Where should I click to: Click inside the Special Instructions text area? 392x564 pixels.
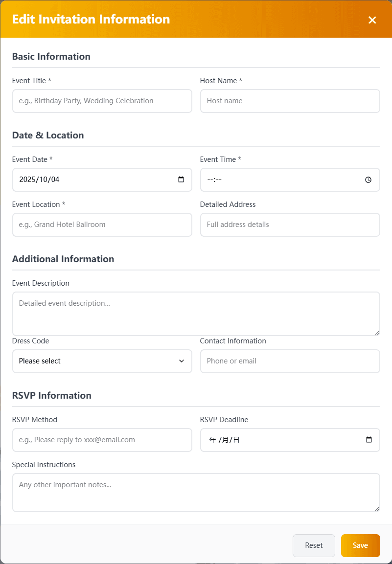196,492
